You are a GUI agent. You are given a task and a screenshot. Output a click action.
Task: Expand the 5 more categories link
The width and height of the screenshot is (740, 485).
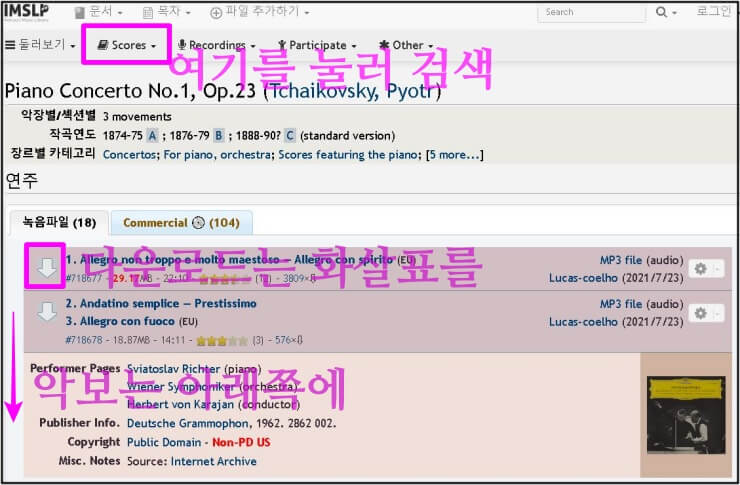point(454,155)
